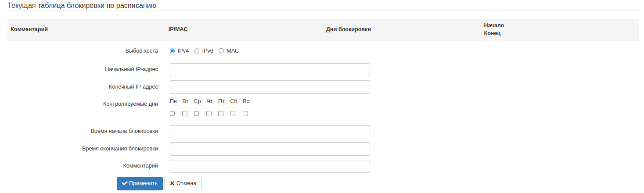Click the Применить button with checkmark

tap(140, 183)
